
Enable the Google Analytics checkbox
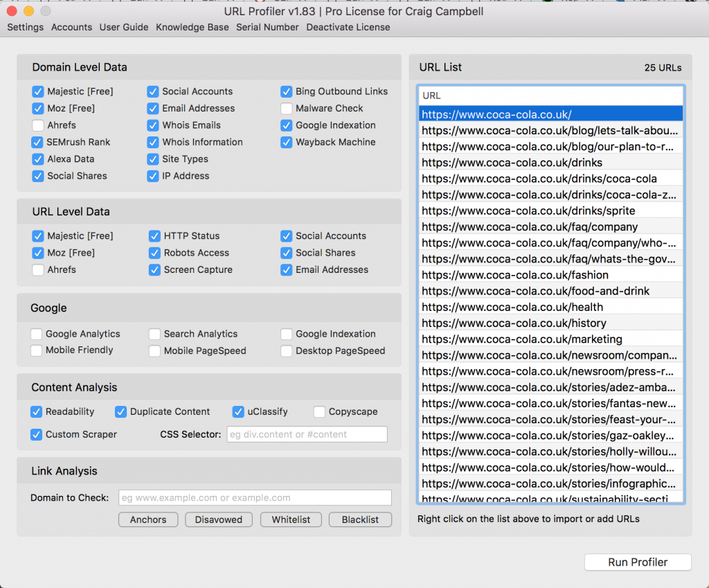37,334
